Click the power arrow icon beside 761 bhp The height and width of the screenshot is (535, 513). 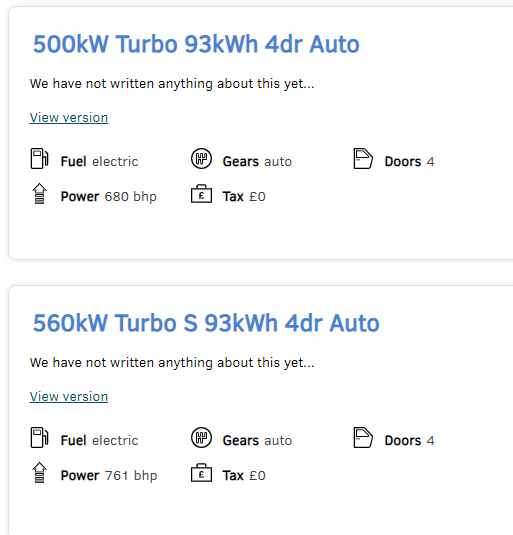pos(40,473)
